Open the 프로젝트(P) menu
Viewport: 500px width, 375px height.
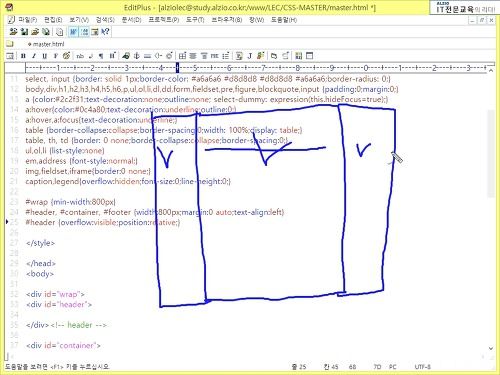(x=164, y=20)
